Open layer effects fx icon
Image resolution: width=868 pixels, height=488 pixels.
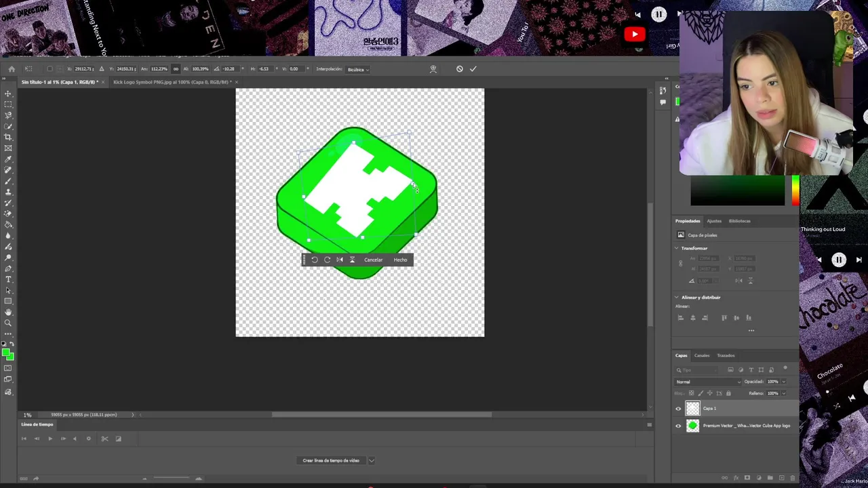736,478
